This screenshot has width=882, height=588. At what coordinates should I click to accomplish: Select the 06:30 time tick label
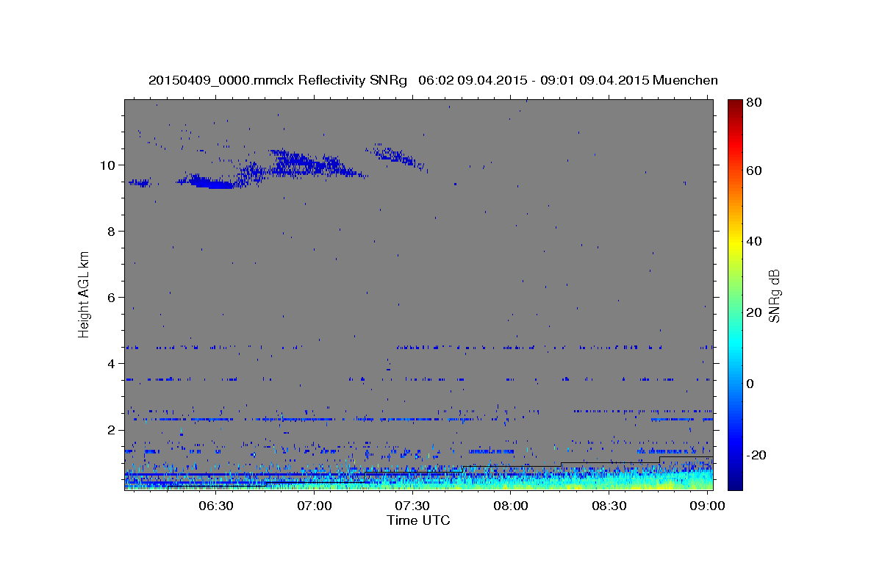tap(218, 506)
